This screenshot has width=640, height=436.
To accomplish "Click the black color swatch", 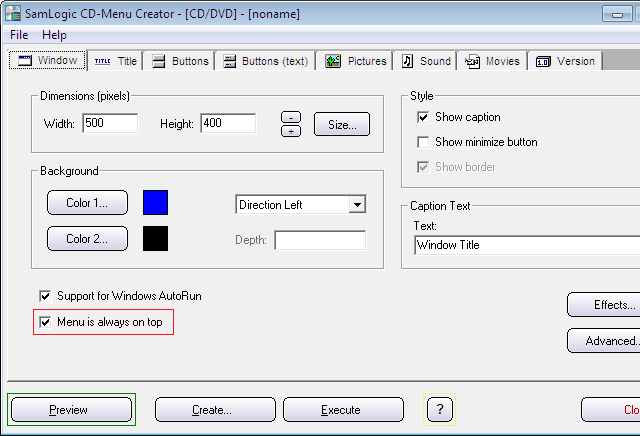I will pyautogui.click(x=156, y=238).
